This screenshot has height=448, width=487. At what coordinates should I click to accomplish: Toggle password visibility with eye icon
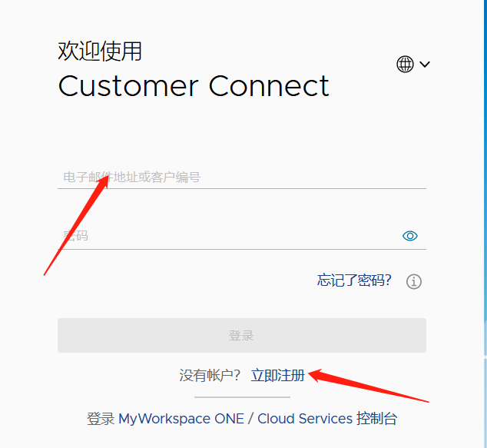click(410, 236)
